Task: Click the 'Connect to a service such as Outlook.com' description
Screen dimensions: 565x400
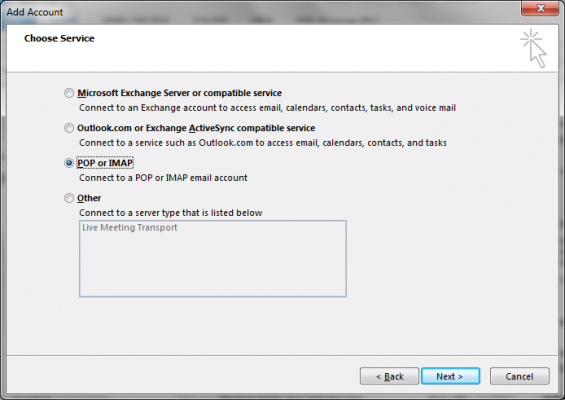Action: pyautogui.click(x=263, y=143)
